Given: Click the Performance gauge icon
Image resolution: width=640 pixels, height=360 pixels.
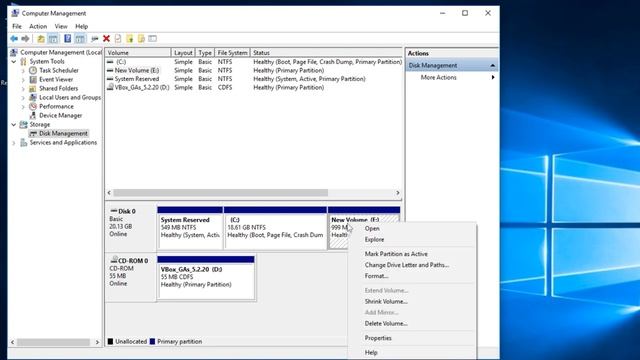Looking at the screenshot, I should click(33, 106).
